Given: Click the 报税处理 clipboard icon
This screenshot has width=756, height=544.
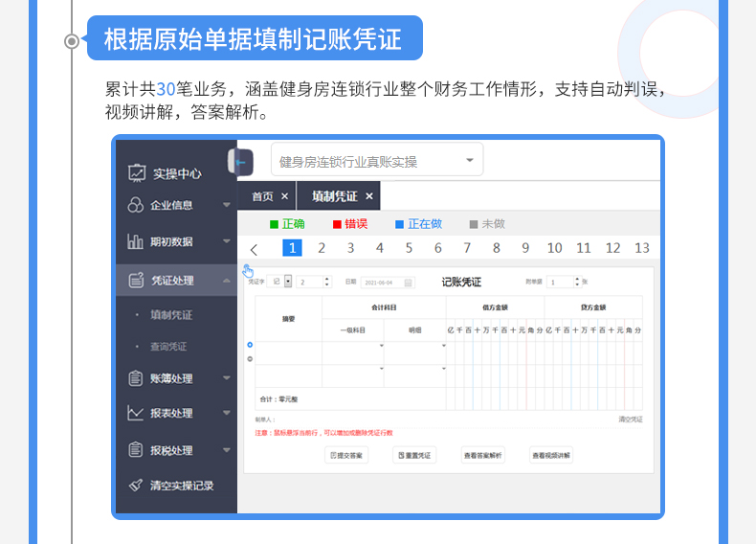Looking at the screenshot, I should point(136,450).
